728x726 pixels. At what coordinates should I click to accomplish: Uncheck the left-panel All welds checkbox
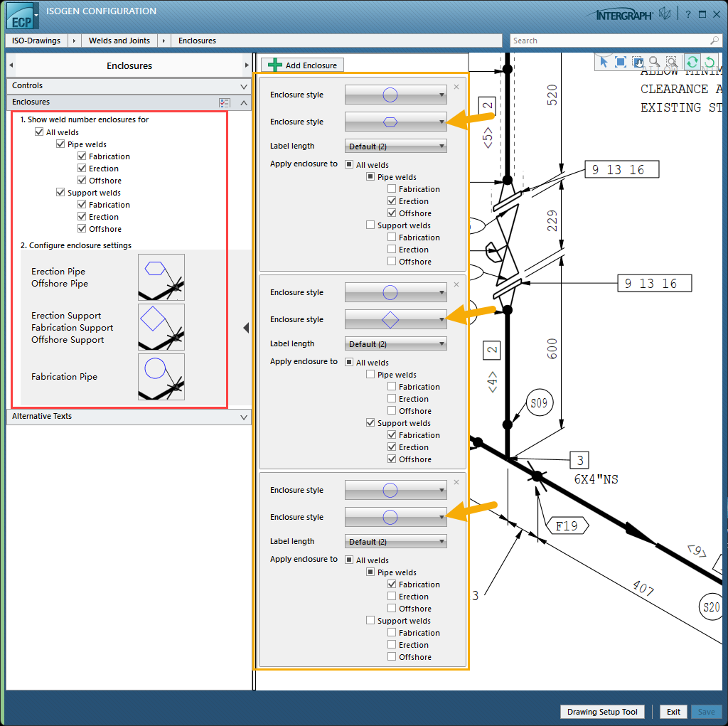[39, 132]
